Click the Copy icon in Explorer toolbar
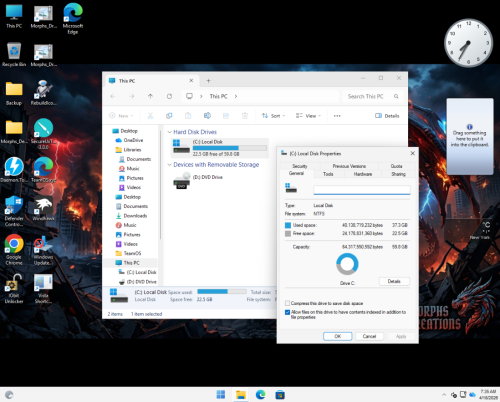 (169, 116)
